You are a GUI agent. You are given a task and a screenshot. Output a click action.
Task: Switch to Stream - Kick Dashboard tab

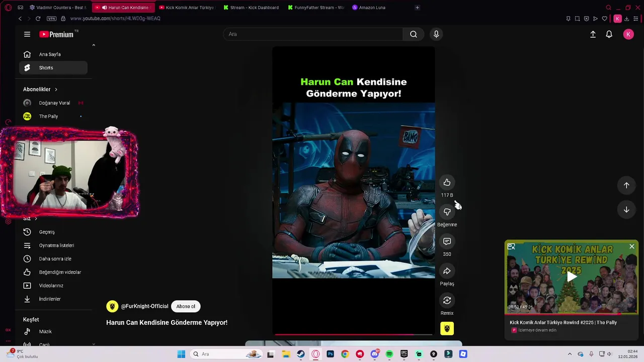(x=251, y=8)
